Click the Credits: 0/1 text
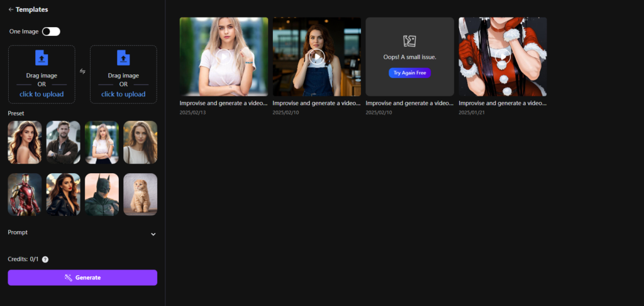Image resolution: width=644 pixels, height=306 pixels. [x=23, y=259]
